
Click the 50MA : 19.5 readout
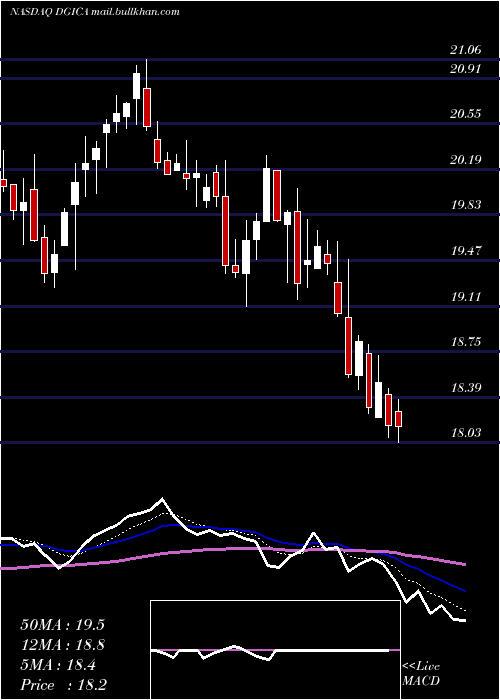pyautogui.click(x=62, y=625)
